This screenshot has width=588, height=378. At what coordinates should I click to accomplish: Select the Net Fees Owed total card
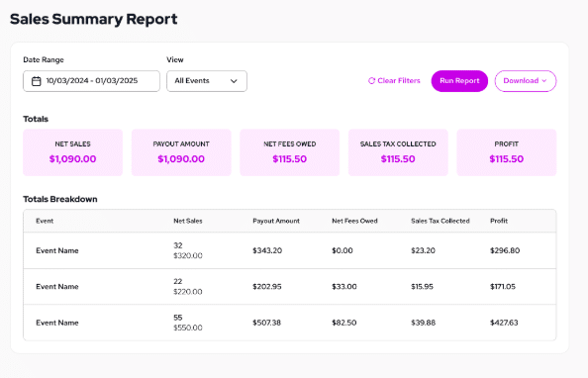[289, 152]
